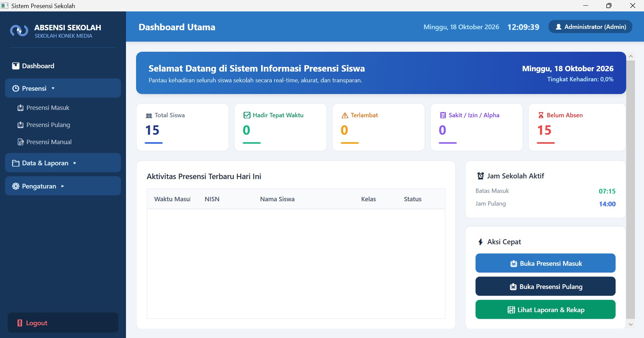This screenshot has height=338, width=644.
Task: Click the scrollbar down arrow
Action: coord(631,324)
